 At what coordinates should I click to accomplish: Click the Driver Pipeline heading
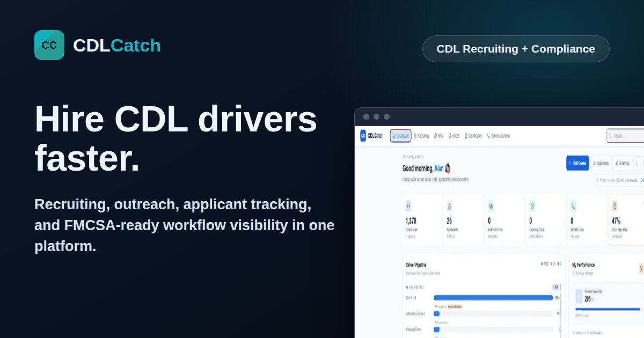(x=416, y=265)
